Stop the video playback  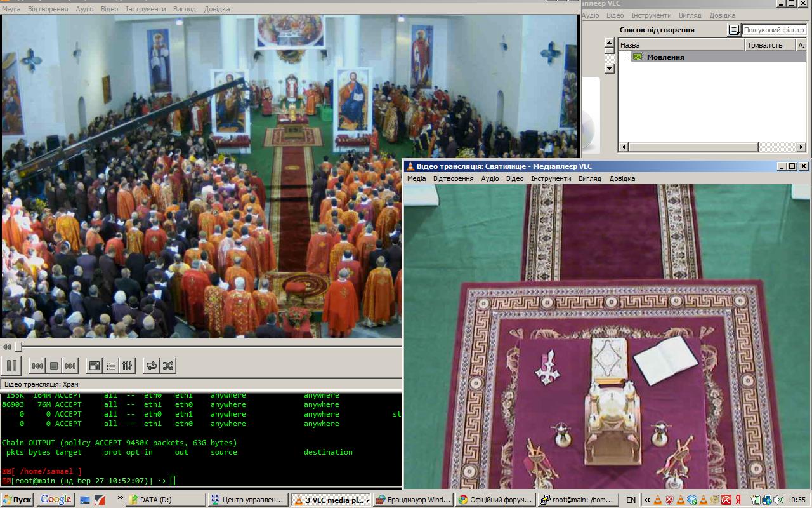54,366
